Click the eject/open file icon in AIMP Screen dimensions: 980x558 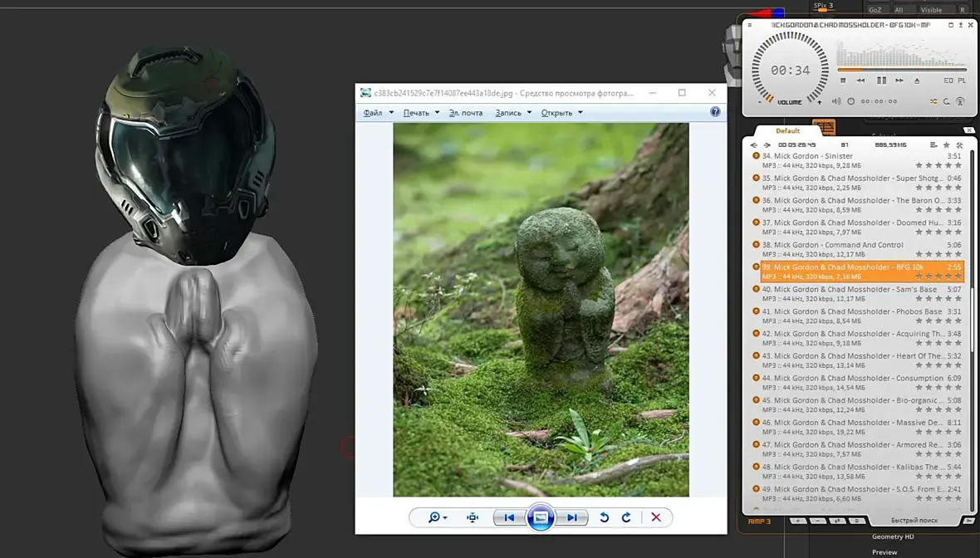tap(917, 81)
